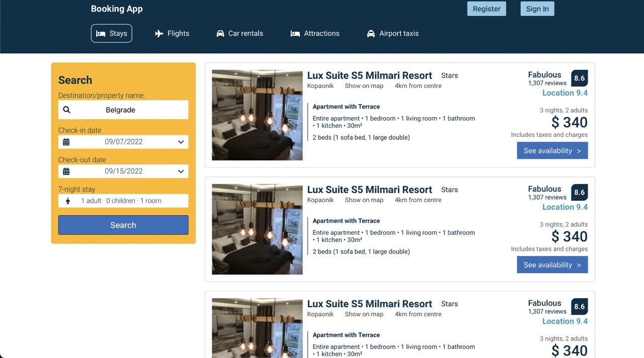Screen dimensions: 644x358
Task: Open third Lux Suite S5 Milmari Resort title
Action: click(370, 304)
